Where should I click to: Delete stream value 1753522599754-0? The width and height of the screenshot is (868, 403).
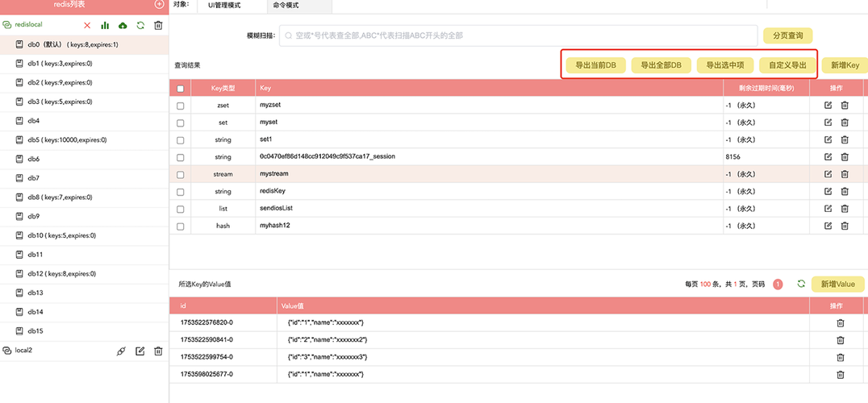(840, 357)
